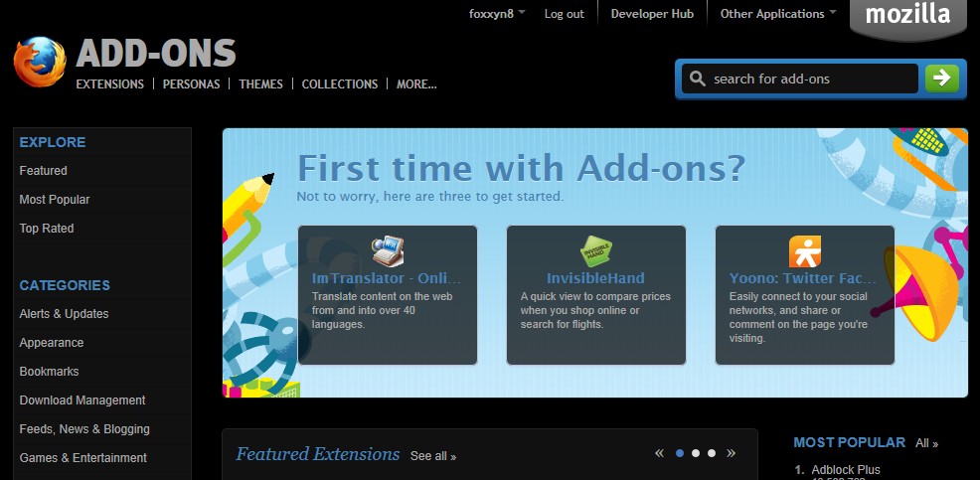Click the Yoono description text
This screenshot has width=980, height=480.
[798, 317]
